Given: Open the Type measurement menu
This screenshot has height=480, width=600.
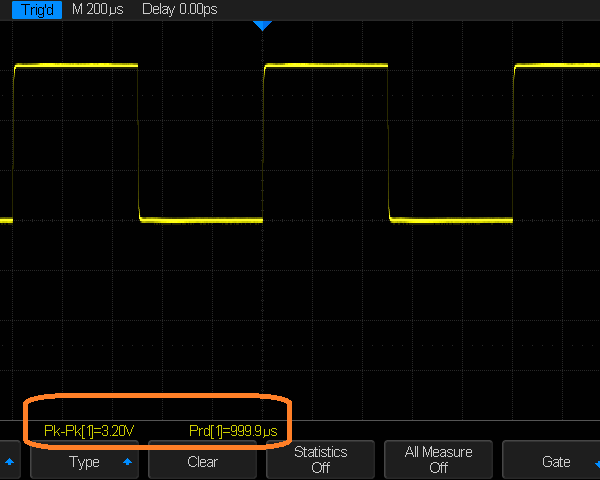Looking at the screenshot, I should [85, 462].
